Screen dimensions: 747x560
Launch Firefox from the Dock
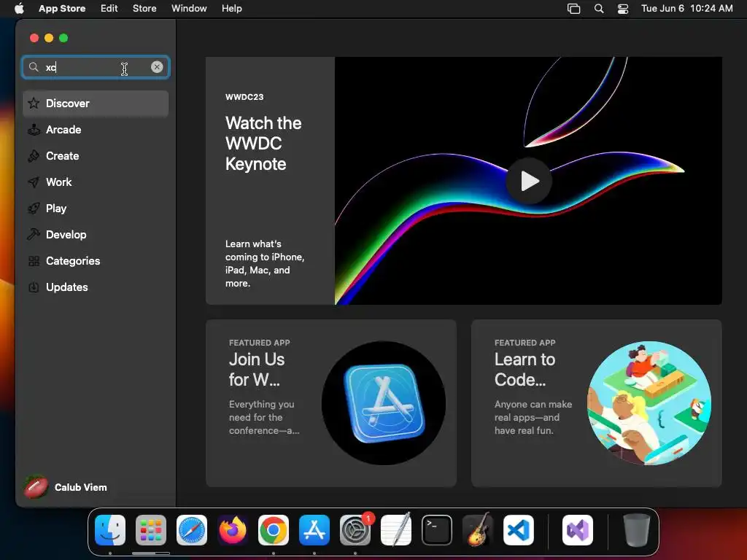coord(233,530)
